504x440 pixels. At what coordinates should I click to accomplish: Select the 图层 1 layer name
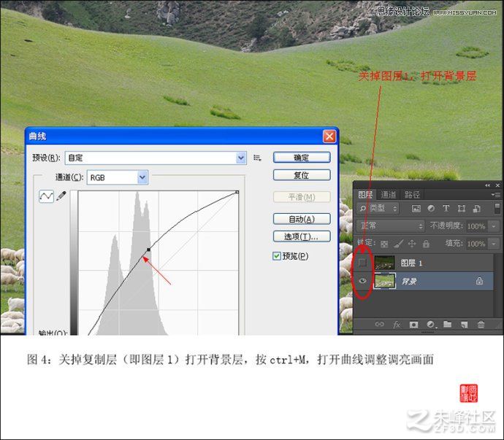(x=411, y=263)
